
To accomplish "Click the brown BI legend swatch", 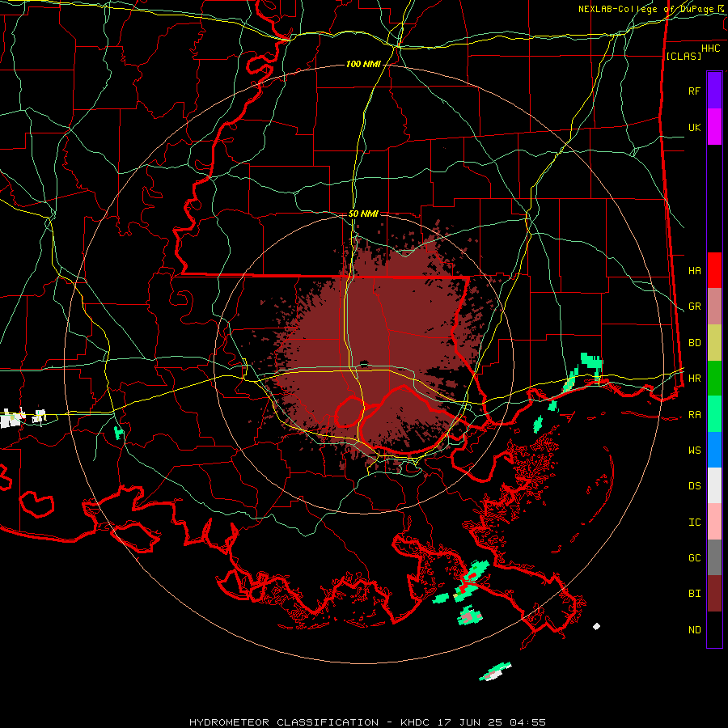I will click(714, 594).
